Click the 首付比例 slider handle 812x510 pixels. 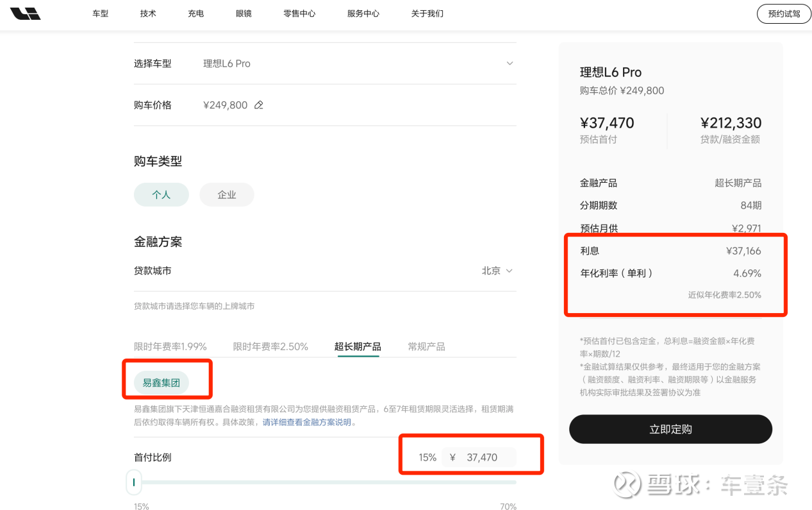134,482
